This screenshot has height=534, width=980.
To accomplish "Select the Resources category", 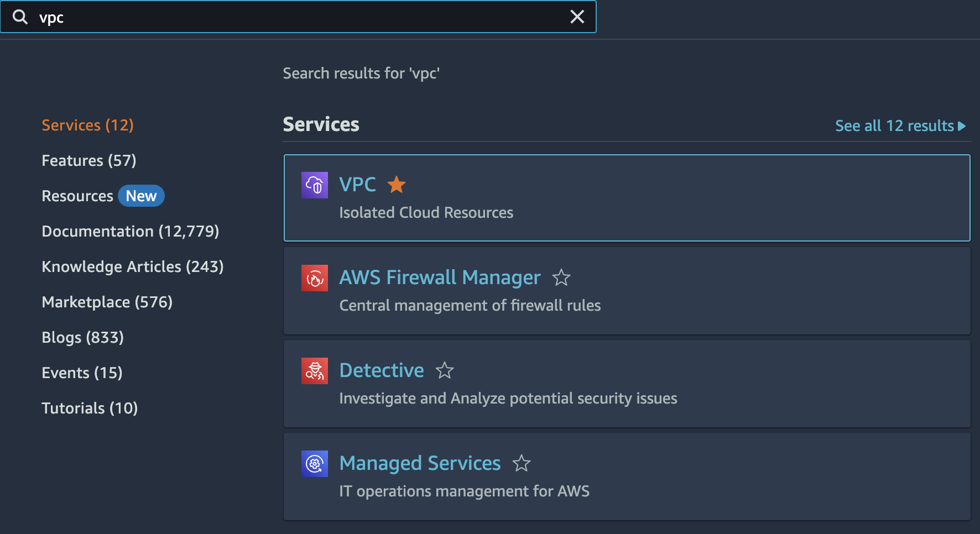I will (77, 196).
